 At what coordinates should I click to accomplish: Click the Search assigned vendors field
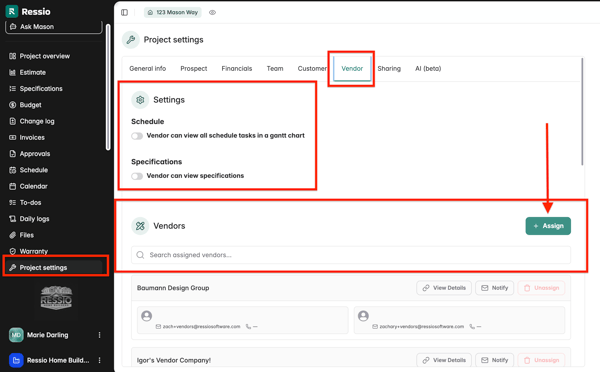click(x=351, y=255)
